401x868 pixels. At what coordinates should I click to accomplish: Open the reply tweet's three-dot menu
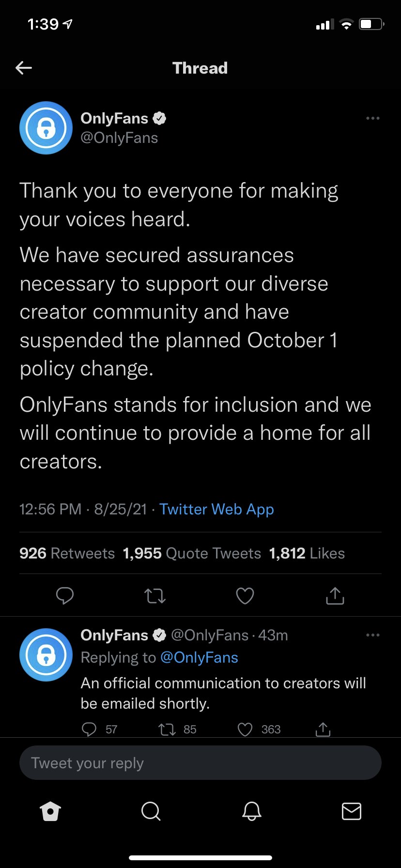point(372,635)
